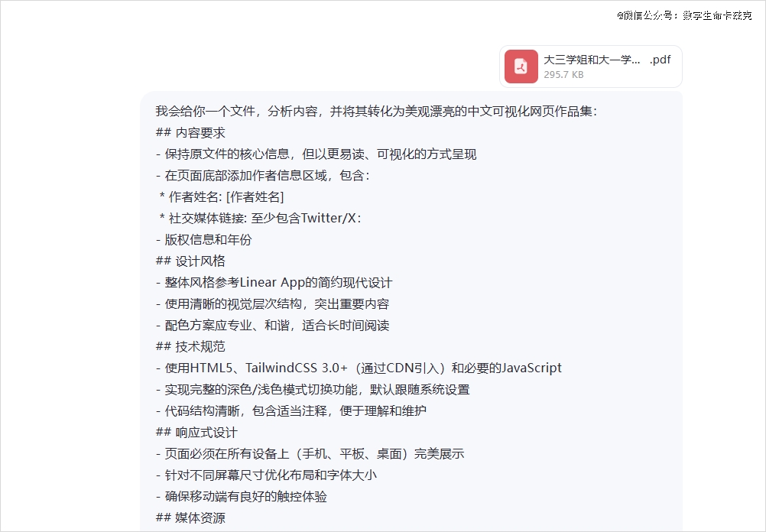
Task: Click the line 社交媒体链接: 至少包含Twitter/X
Action: (261, 219)
